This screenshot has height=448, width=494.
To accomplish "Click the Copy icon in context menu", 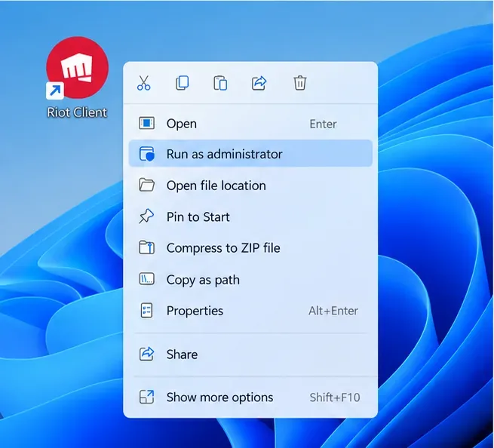I will click(x=182, y=83).
